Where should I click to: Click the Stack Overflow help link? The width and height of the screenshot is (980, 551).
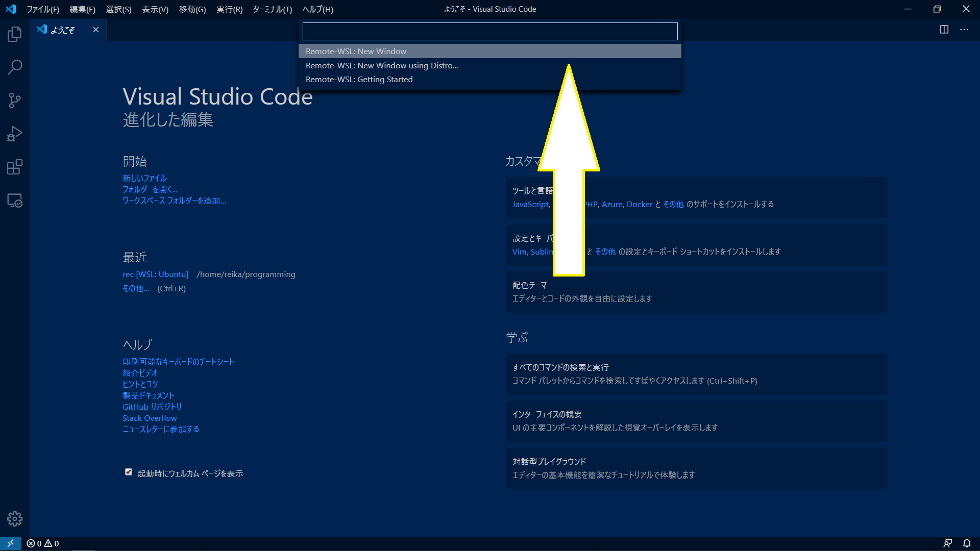pos(150,418)
